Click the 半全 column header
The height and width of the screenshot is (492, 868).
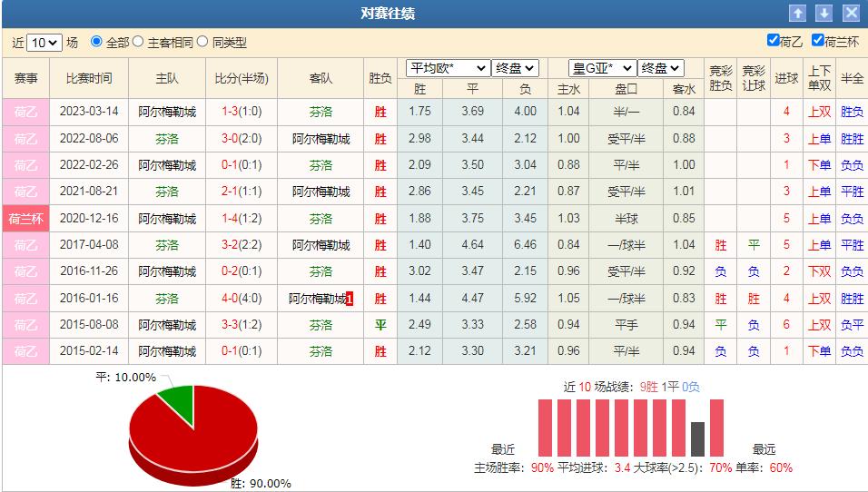[x=852, y=79]
